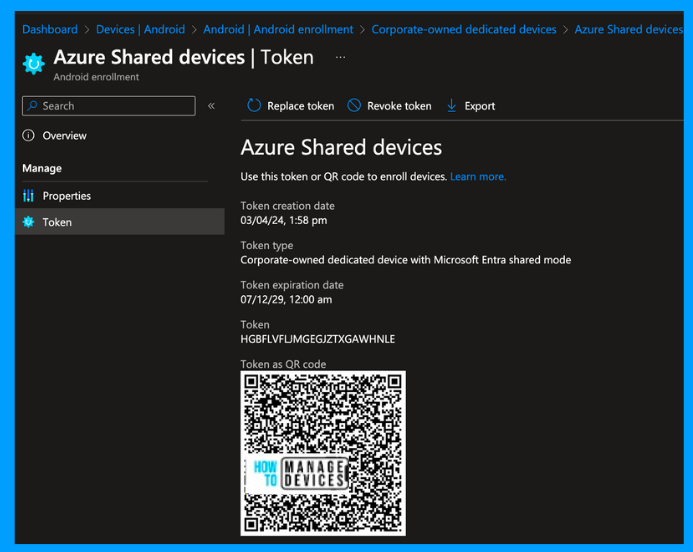Click Revoke token button
This screenshot has width=693, height=552.
click(389, 106)
